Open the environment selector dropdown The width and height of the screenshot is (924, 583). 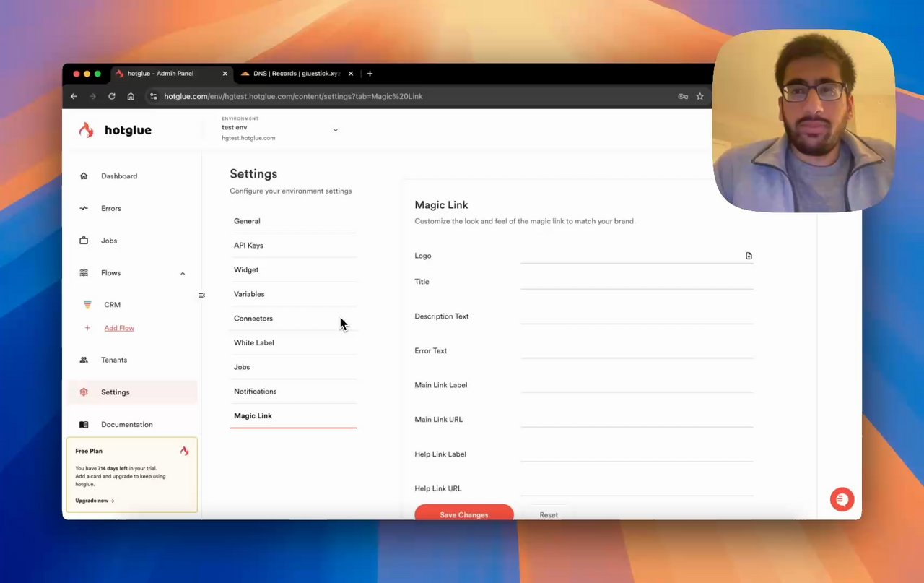click(x=335, y=130)
